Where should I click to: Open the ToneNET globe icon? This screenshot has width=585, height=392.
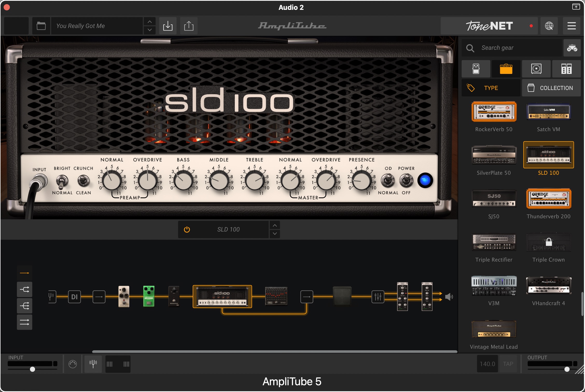[x=549, y=26]
